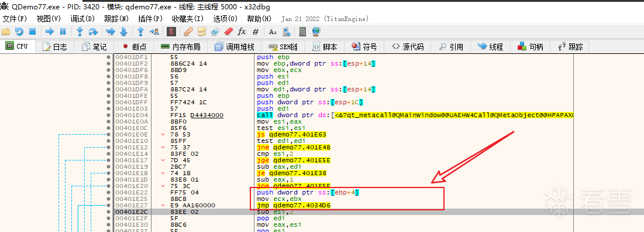Click the js qdemo77.401E63 instruction
Screen dimensions: 644x232
292,135
